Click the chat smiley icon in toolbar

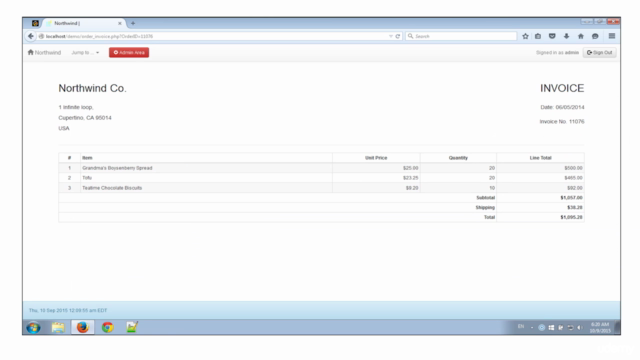pos(595,36)
